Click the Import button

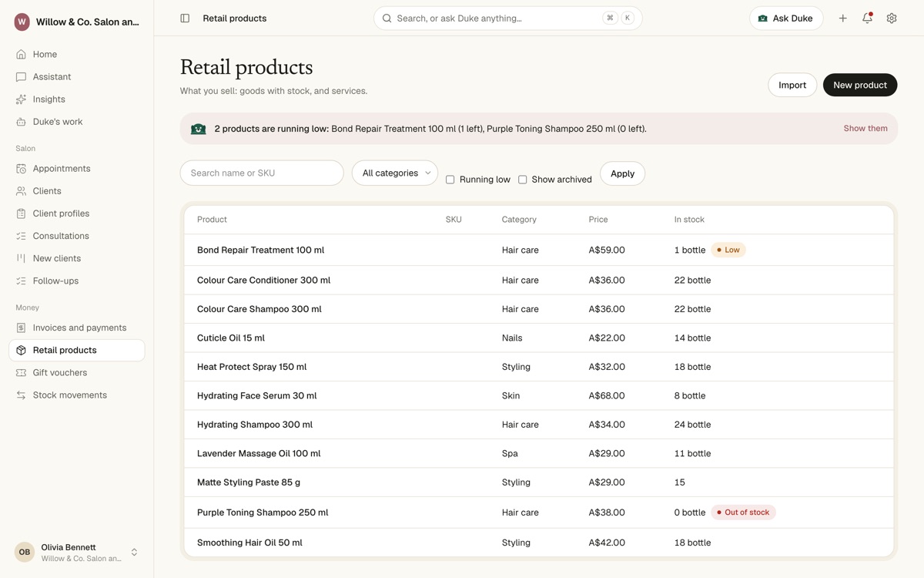tap(792, 85)
